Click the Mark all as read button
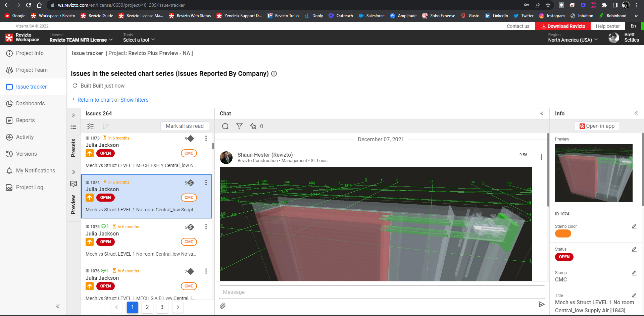This screenshot has height=316, width=644. pyautogui.click(x=185, y=126)
